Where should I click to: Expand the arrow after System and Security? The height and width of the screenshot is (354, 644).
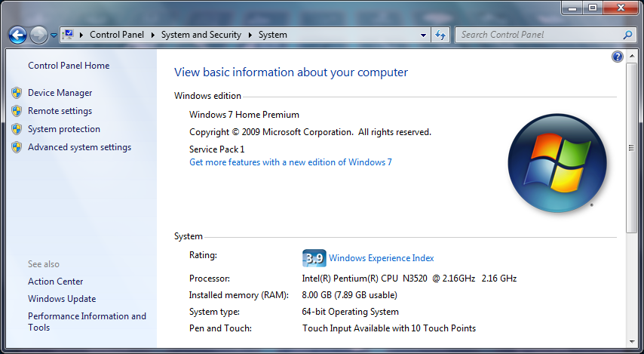pyautogui.click(x=250, y=35)
